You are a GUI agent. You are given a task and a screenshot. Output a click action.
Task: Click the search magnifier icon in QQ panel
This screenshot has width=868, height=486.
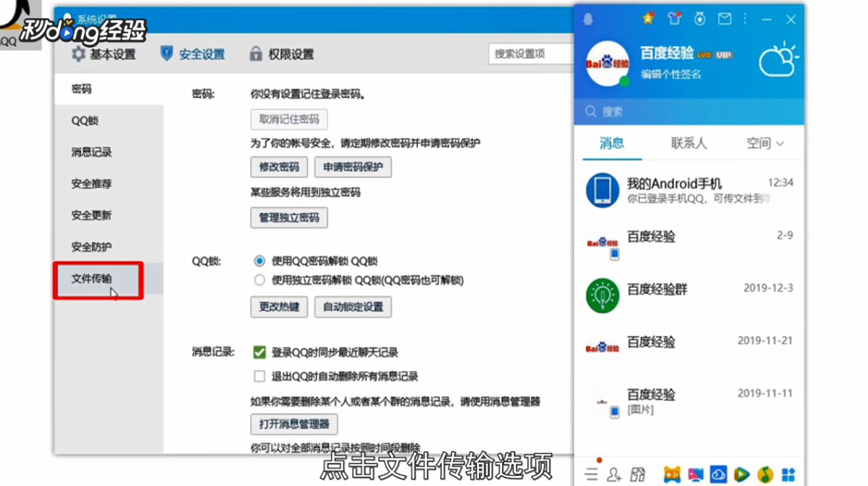(591, 112)
